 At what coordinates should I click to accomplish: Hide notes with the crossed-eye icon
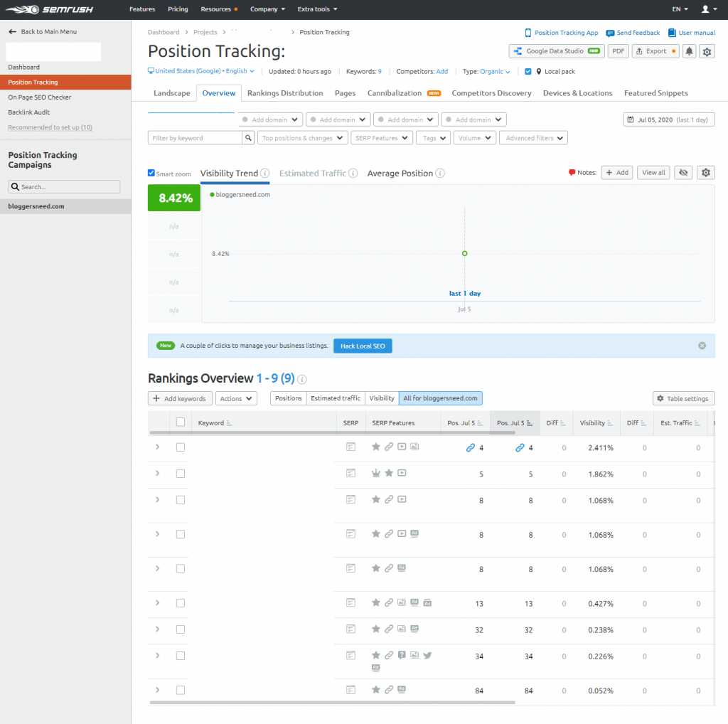click(683, 173)
